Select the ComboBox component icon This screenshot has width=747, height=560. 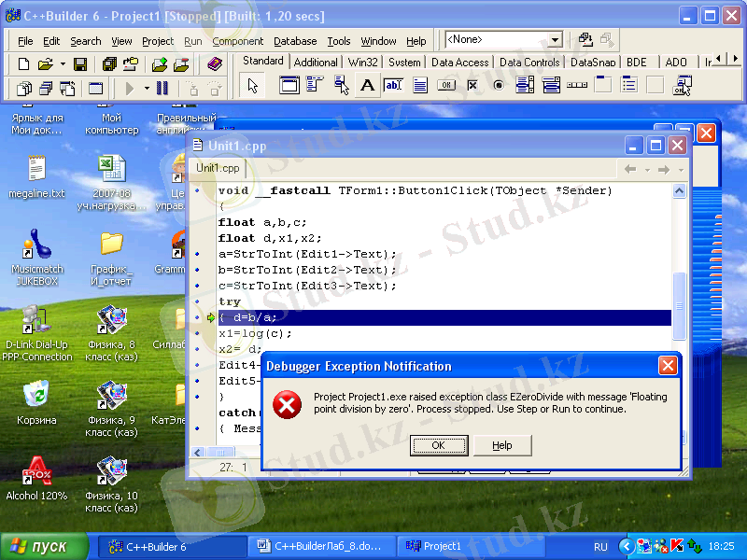coord(551,86)
